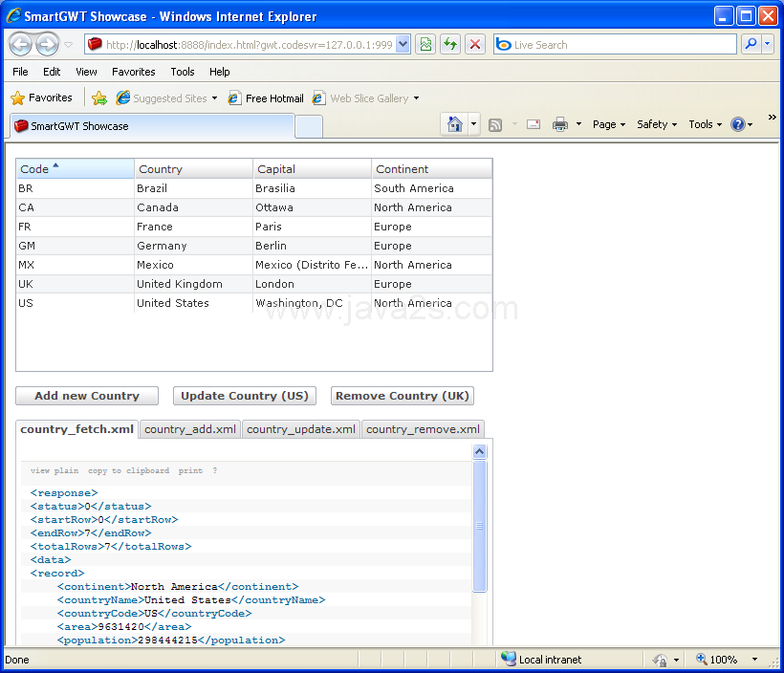Click the Compatibility View icon

point(425,45)
